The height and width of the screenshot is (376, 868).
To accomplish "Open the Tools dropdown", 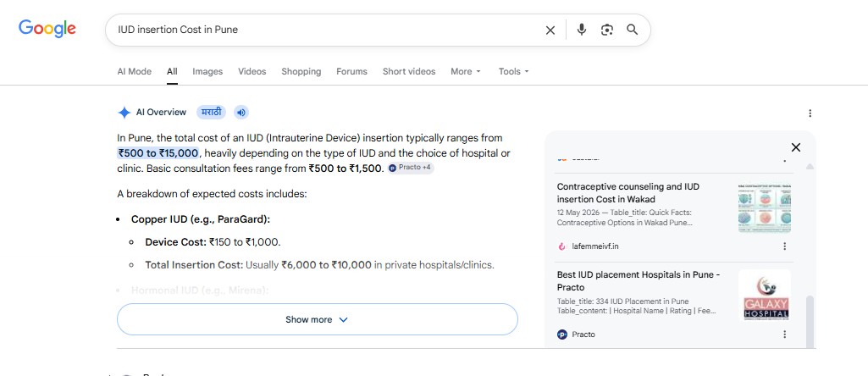I will (x=514, y=71).
